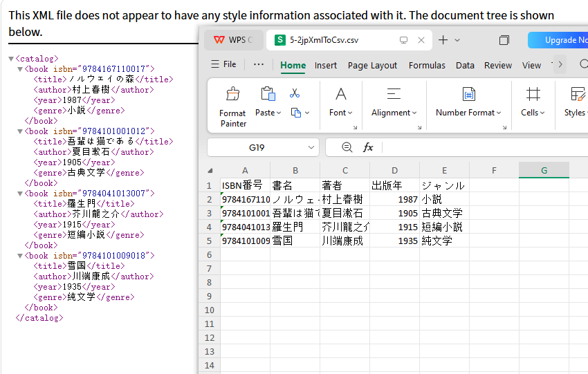Click the three-dots more options icon
Viewport: 588px width, 374px height.
[259, 64]
